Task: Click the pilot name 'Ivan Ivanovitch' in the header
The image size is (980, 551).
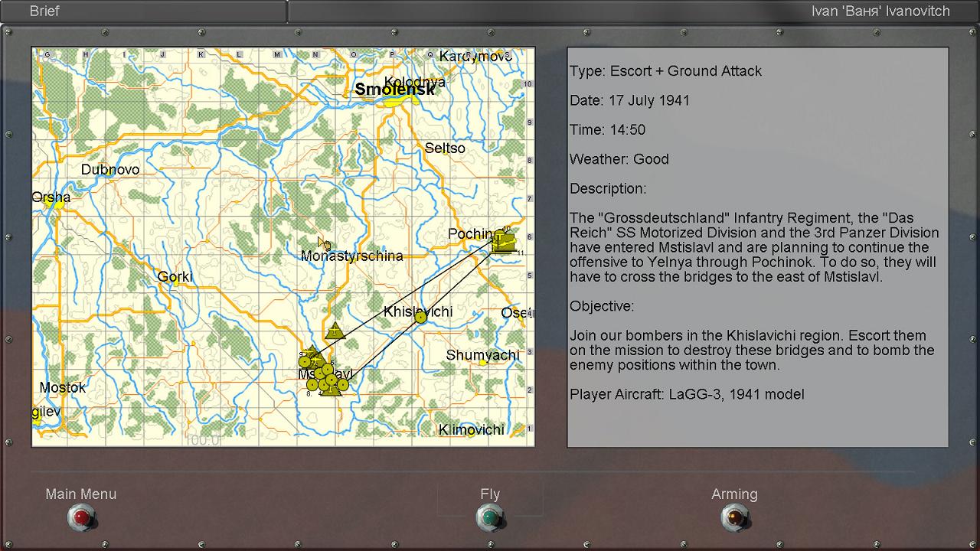Action: (880, 11)
